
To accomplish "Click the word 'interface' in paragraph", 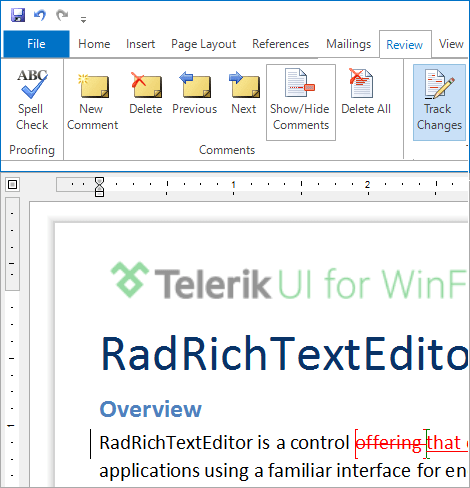I will pos(373,471).
